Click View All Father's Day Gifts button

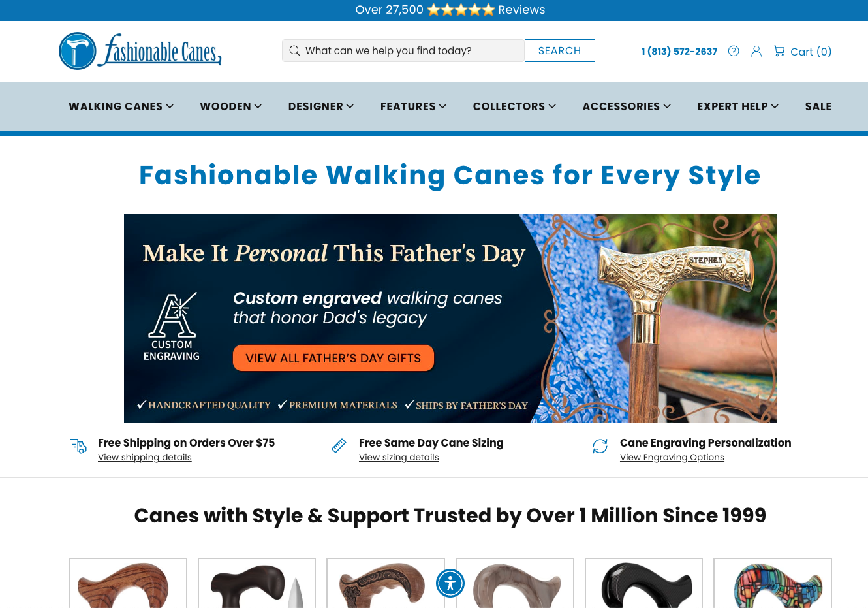(333, 358)
